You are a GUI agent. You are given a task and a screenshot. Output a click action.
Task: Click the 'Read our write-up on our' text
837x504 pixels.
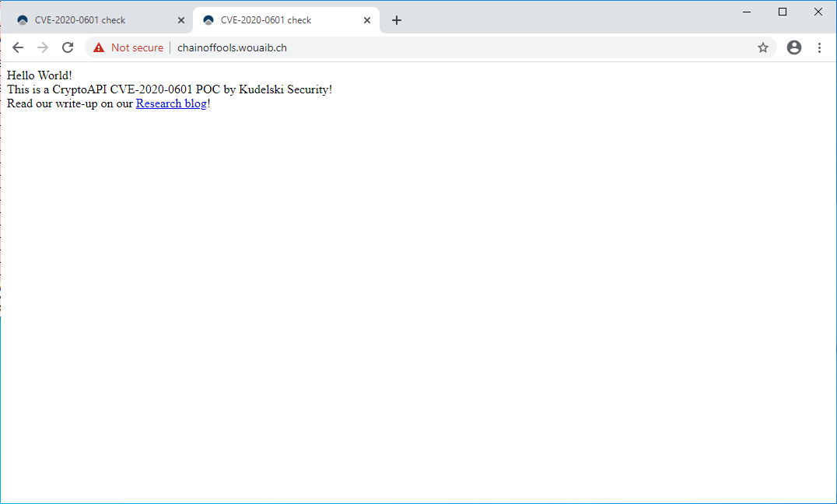coord(70,103)
